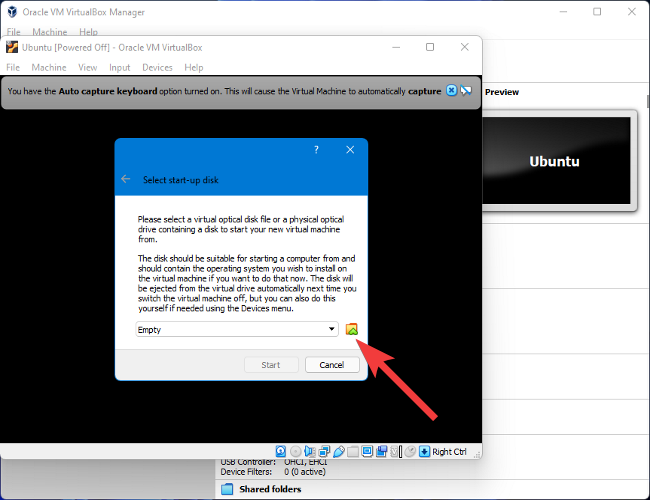Open the Ubuntu VM window Help menu
This screenshot has height=500, width=650.
pos(194,67)
